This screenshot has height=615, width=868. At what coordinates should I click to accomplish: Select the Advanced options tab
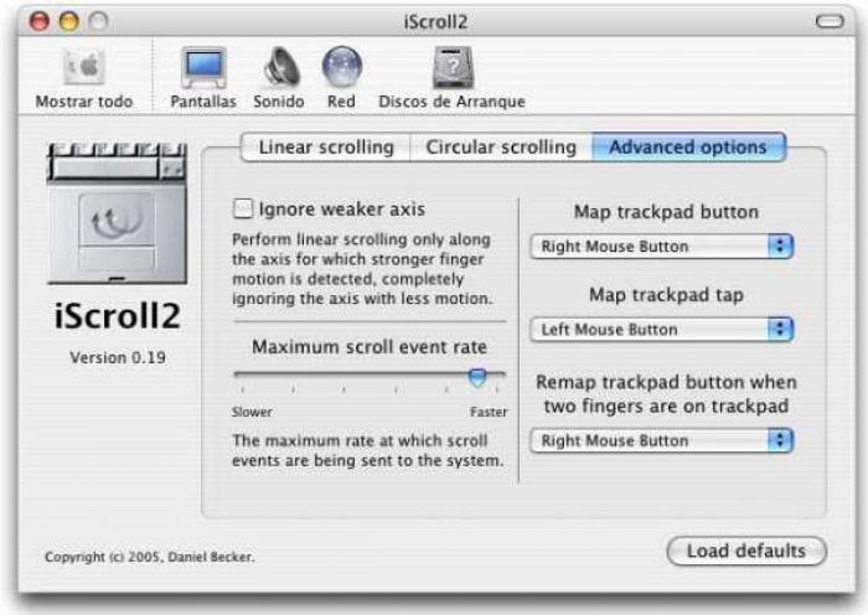coord(688,147)
